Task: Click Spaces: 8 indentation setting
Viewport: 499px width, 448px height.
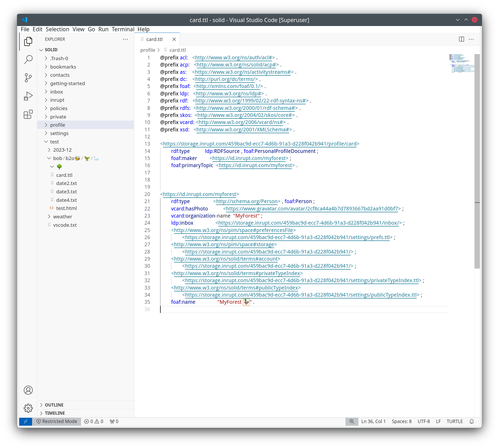Action: tap(402, 421)
